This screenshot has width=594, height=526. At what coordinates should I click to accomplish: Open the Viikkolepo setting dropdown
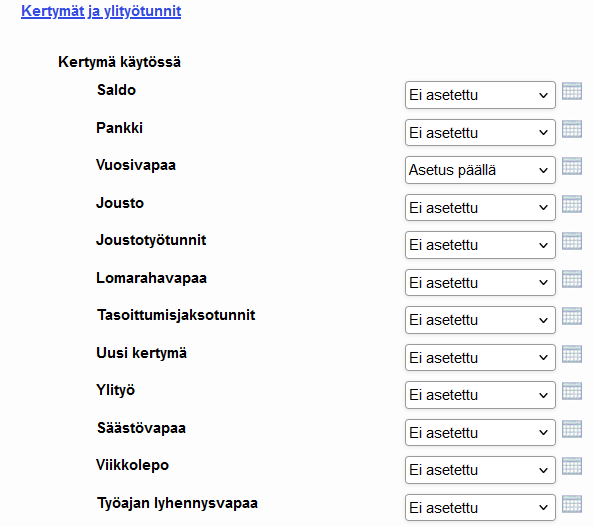pos(480,470)
